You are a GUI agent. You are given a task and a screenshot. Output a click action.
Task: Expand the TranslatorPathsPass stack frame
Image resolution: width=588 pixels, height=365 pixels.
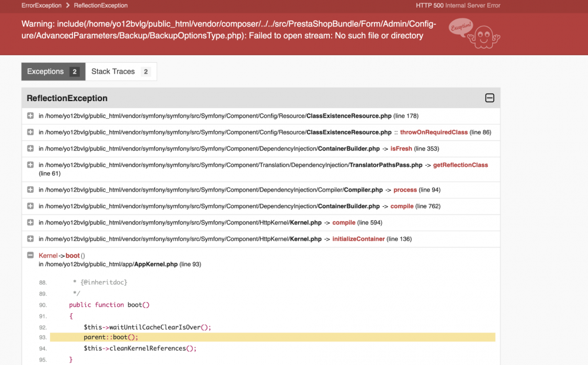(30, 165)
